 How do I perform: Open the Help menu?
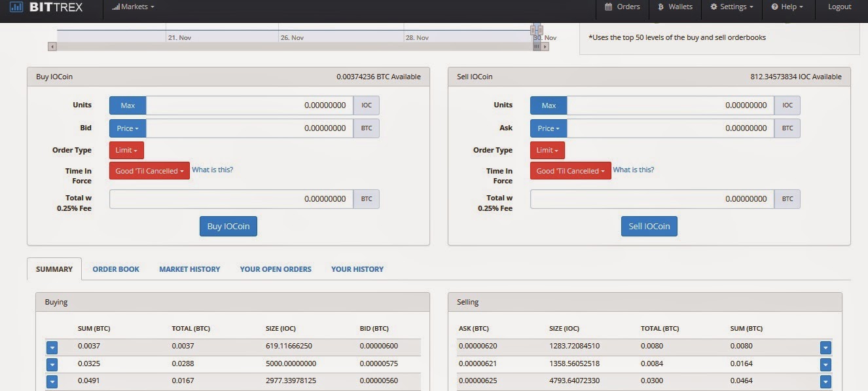(787, 7)
